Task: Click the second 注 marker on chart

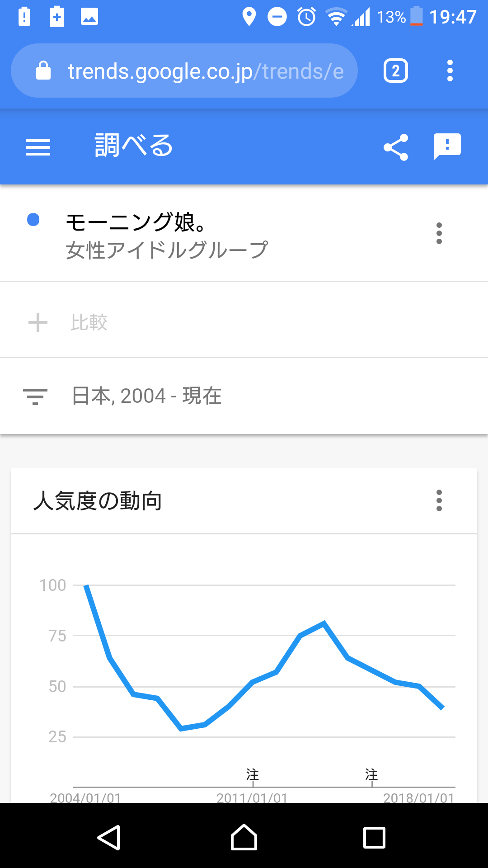Action: (371, 774)
